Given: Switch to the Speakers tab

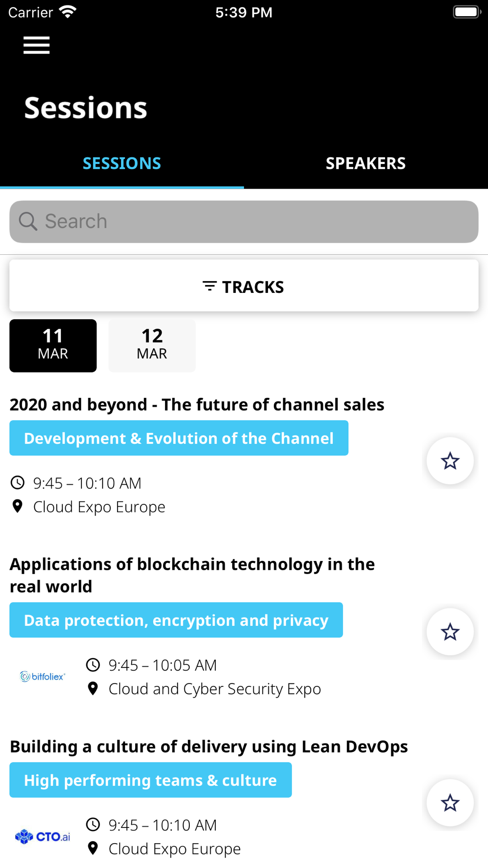Looking at the screenshot, I should point(366,163).
